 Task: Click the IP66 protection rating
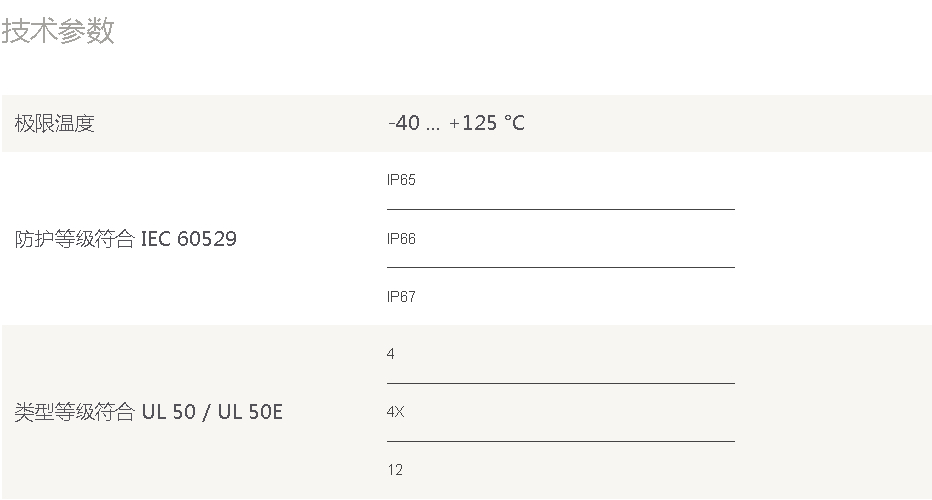point(401,239)
